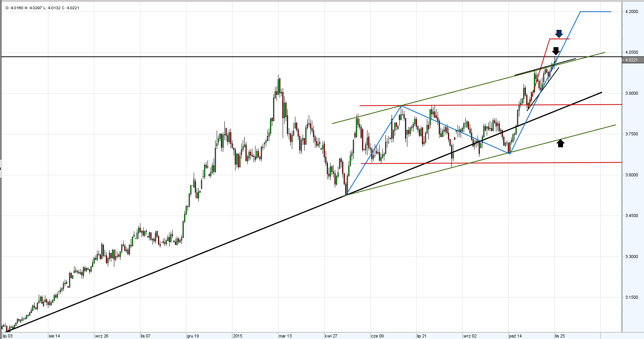Select the 3.6000 price axis label

tap(632, 175)
